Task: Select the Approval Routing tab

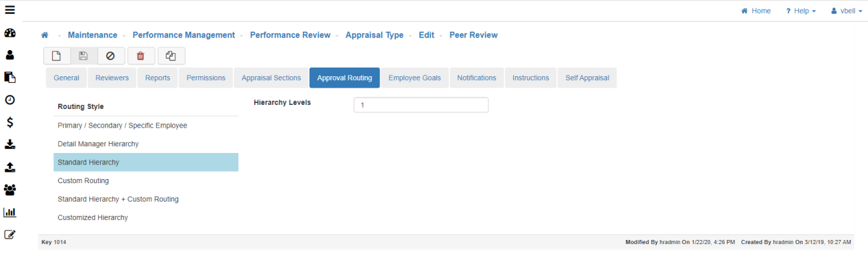Action: (x=344, y=78)
